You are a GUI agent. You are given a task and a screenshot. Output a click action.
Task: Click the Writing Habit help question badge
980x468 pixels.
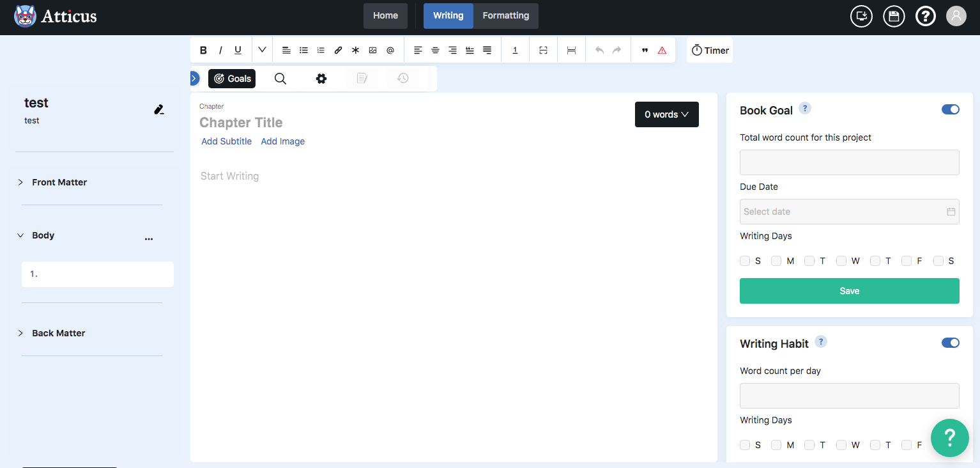821,341
